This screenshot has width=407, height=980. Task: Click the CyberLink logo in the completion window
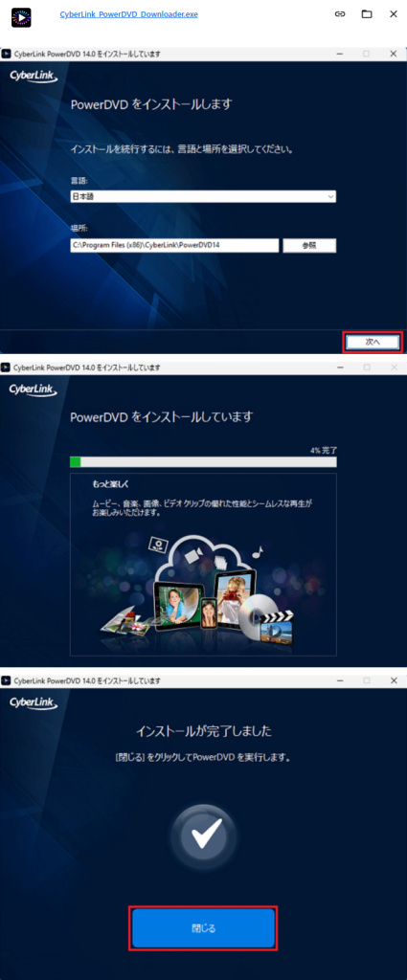point(34,703)
